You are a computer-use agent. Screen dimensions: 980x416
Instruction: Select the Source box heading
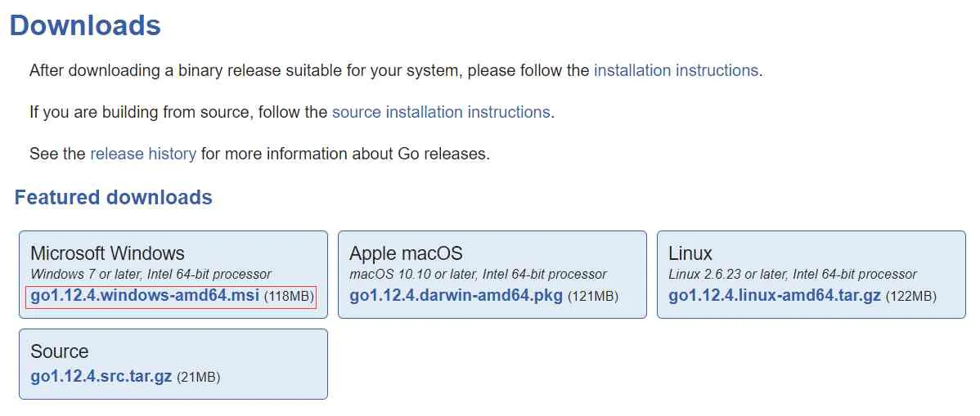click(x=60, y=351)
